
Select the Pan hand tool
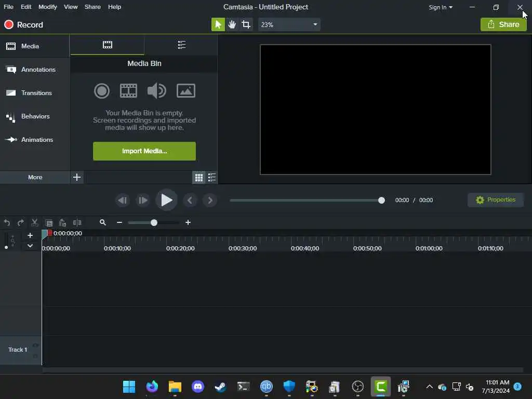point(232,24)
